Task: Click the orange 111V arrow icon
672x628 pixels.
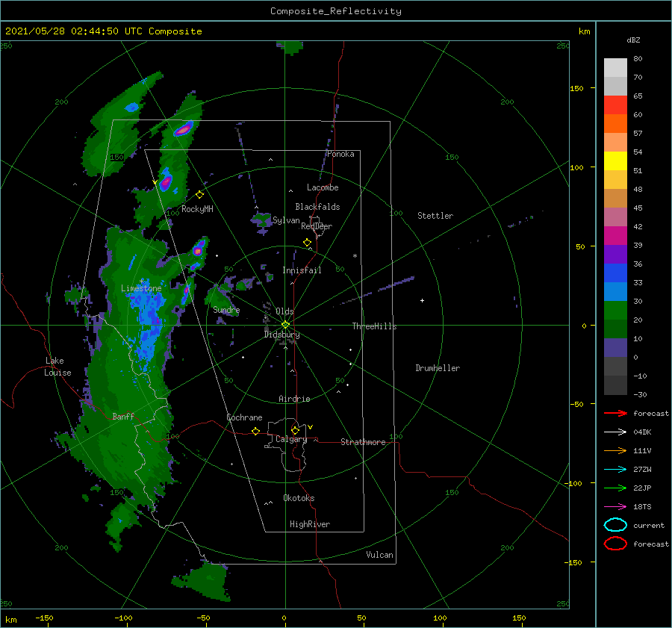Action: tap(615, 450)
